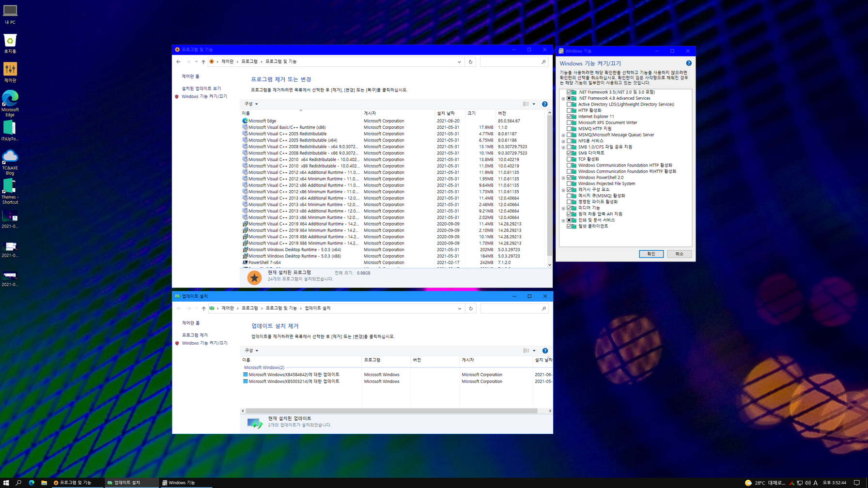868x488 pixels.
Task: Open 프로그램 제거 link in 업데이트 설치 window
Action: 195,335
